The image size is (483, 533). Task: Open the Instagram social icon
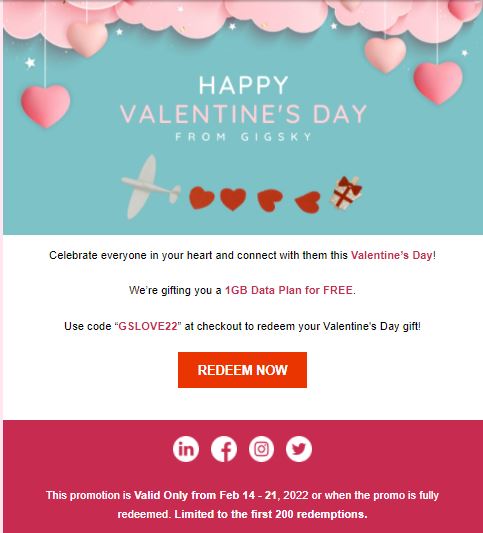tap(261, 449)
